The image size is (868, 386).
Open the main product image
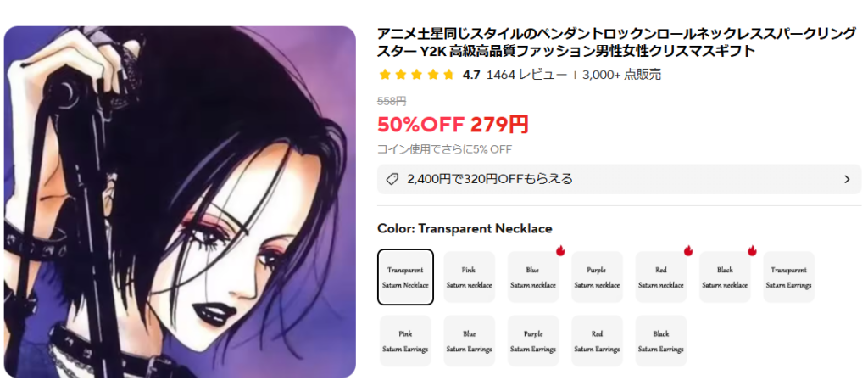pyautogui.click(x=180, y=202)
